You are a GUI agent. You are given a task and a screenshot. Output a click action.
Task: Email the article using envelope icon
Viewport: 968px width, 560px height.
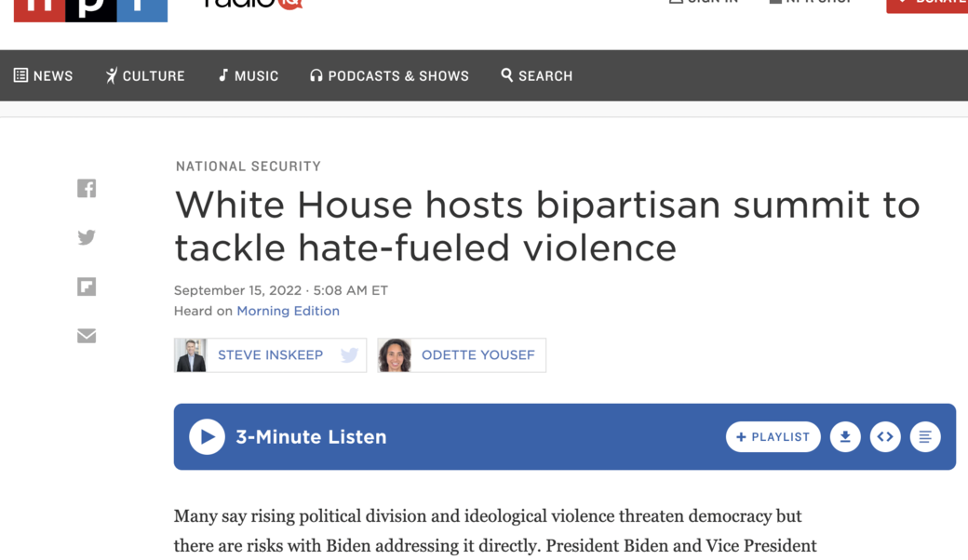[x=87, y=336]
